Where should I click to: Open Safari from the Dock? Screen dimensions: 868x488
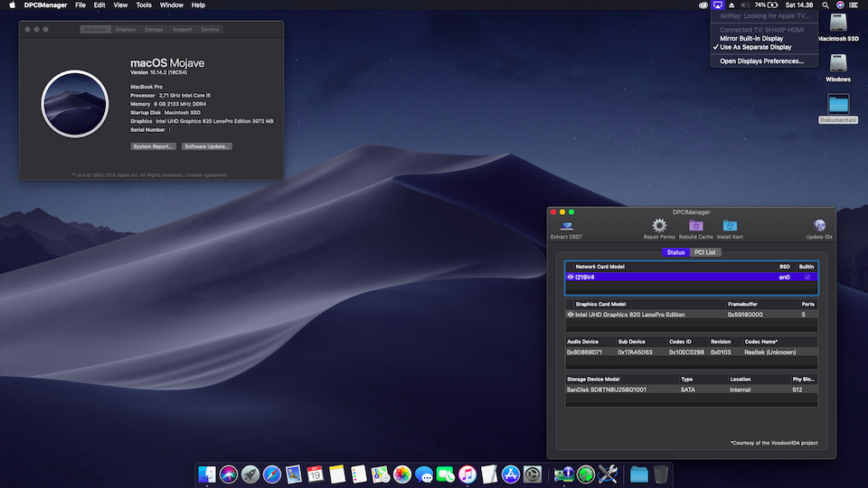tap(272, 474)
